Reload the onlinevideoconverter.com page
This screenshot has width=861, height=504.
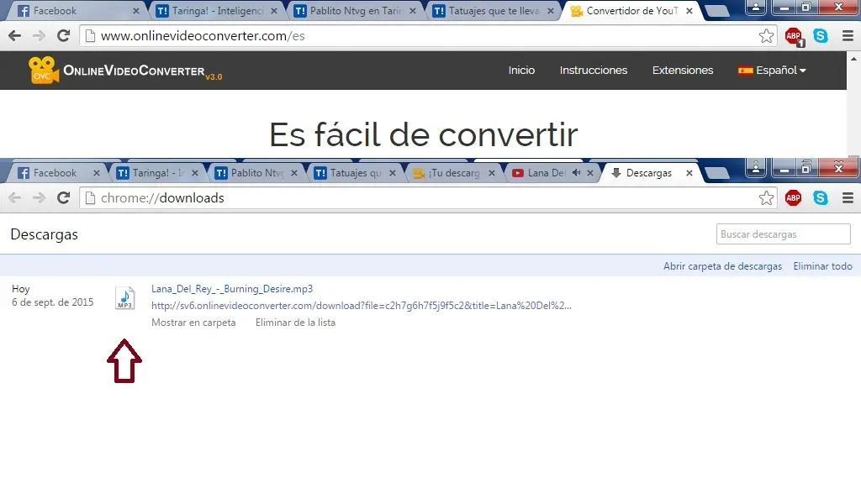(x=64, y=36)
